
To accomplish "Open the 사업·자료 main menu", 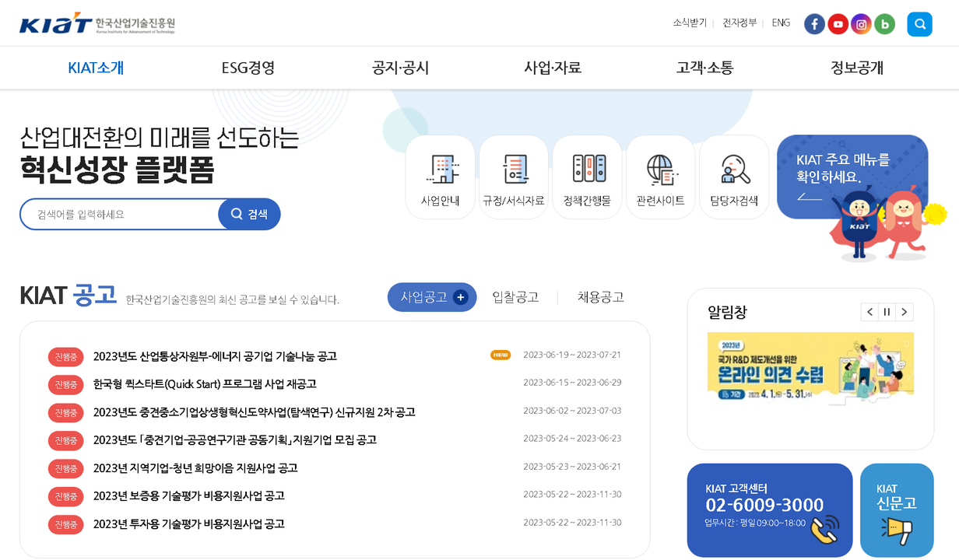I will coord(553,68).
